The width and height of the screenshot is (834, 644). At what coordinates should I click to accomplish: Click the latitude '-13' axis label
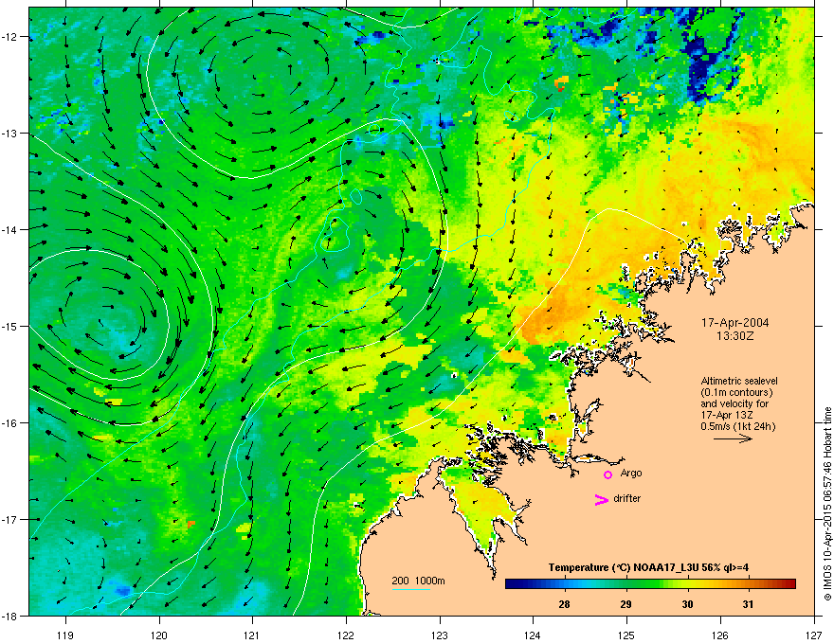[10, 133]
